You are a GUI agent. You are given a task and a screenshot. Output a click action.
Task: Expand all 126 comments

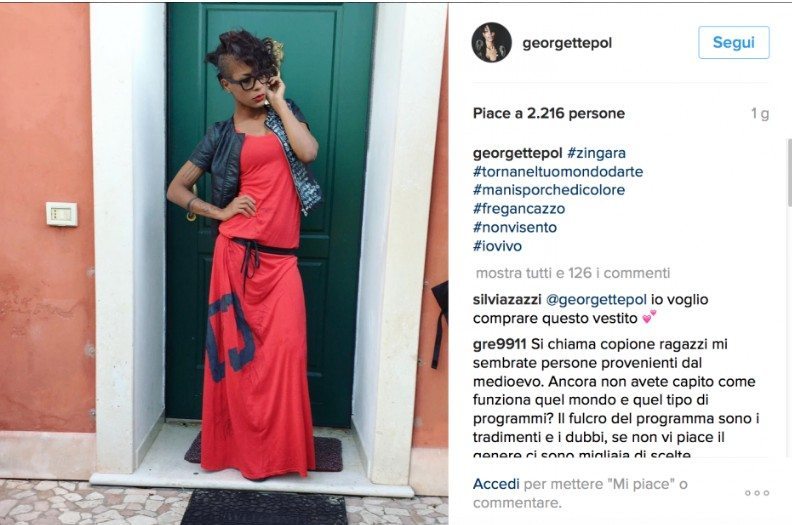point(573,273)
